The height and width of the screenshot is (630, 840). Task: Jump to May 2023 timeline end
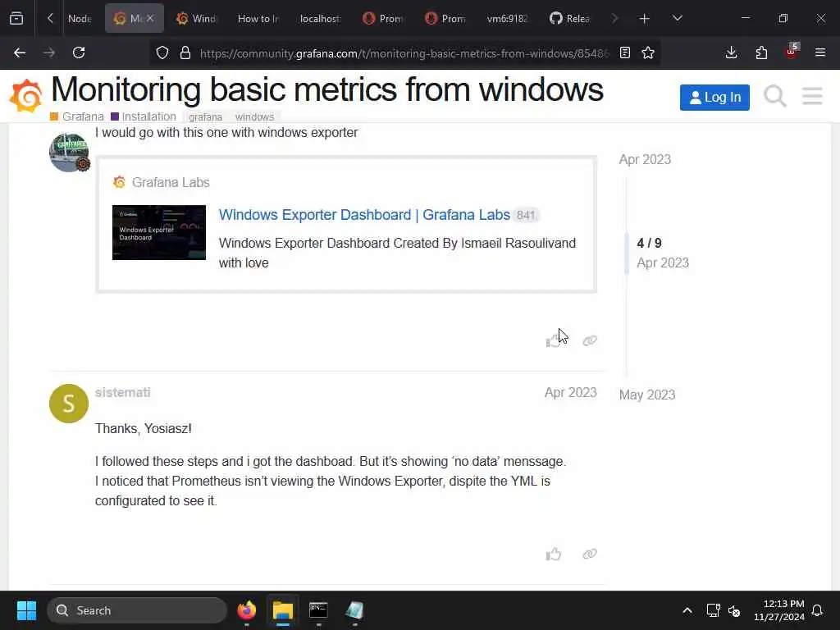647,395
